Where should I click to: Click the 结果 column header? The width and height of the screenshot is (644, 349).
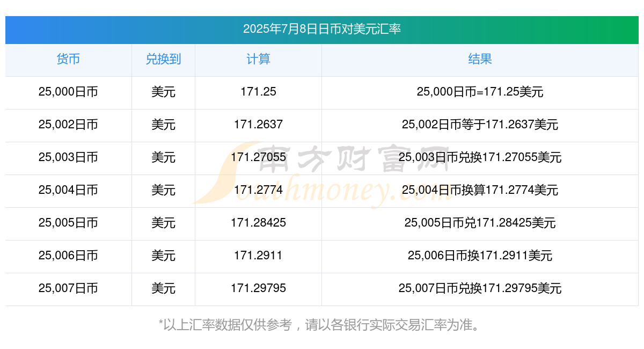click(480, 59)
